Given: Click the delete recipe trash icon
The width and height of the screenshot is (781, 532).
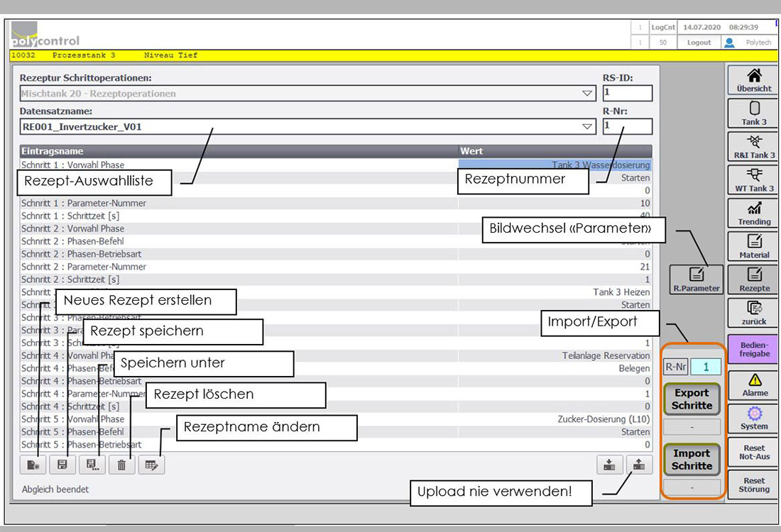Looking at the screenshot, I should click(x=121, y=465).
